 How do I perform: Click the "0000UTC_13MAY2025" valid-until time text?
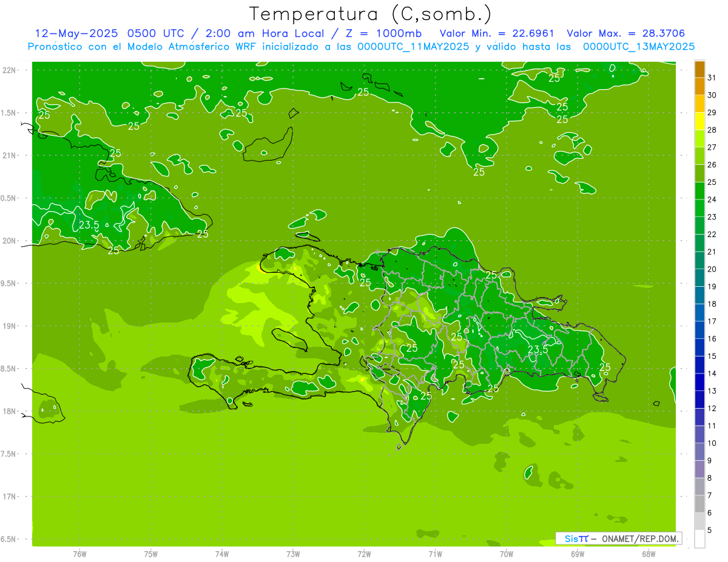(x=639, y=47)
